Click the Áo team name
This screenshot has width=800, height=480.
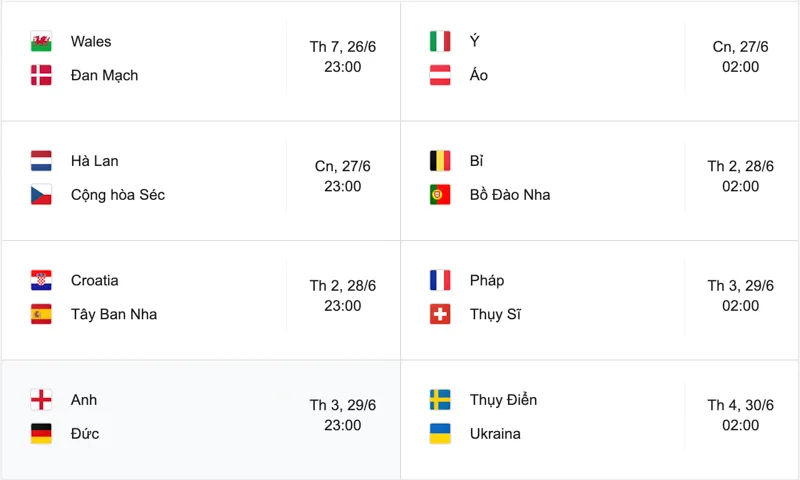tap(479, 75)
